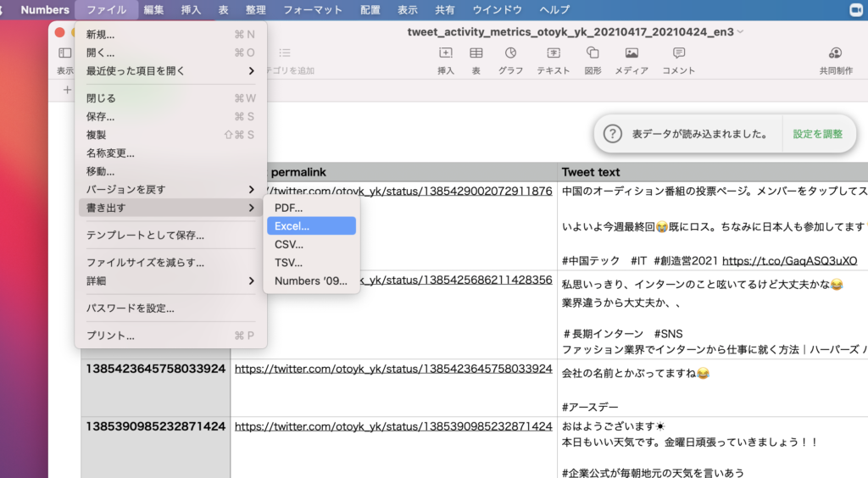Select tweet text cell starting おはようございます
Viewport: 868px width, 478px height.
click(x=712, y=447)
